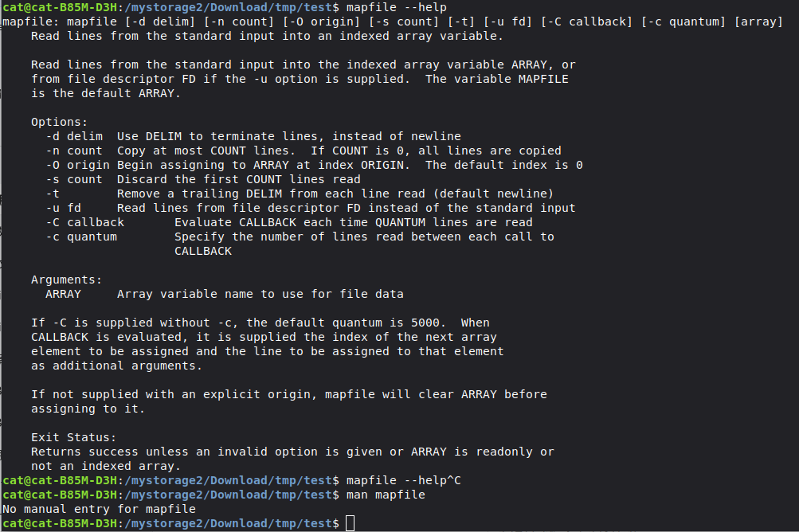Click the 'Exit Status:' section heading

(73, 437)
